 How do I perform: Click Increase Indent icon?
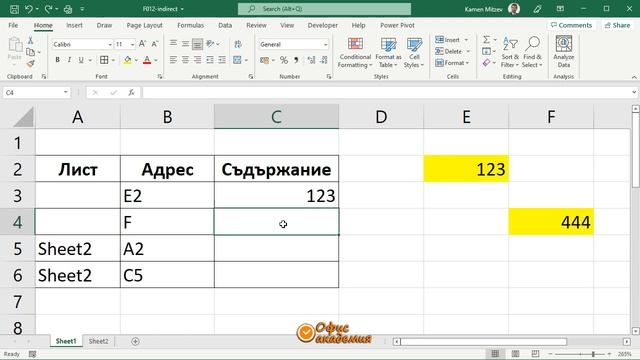coord(222,60)
